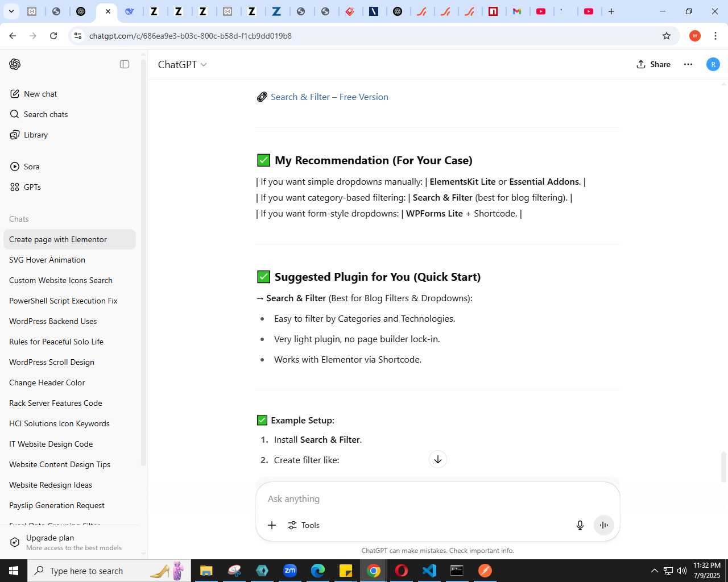Focus the Ask anything input field
Screen dimensions: 728x582
pos(437,498)
